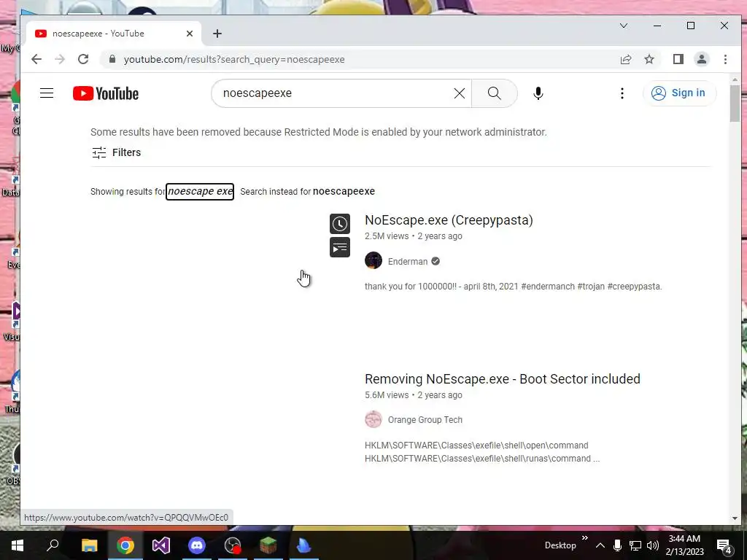The width and height of the screenshot is (747, 560).
Task: Open the NoEscape.exe (Creepypasta) video
Action: [449, 220]
